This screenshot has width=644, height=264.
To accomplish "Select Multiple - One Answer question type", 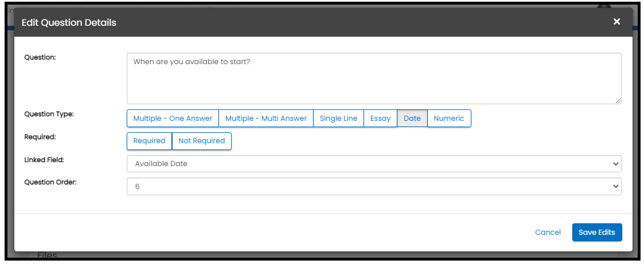I will coord(173,119).
